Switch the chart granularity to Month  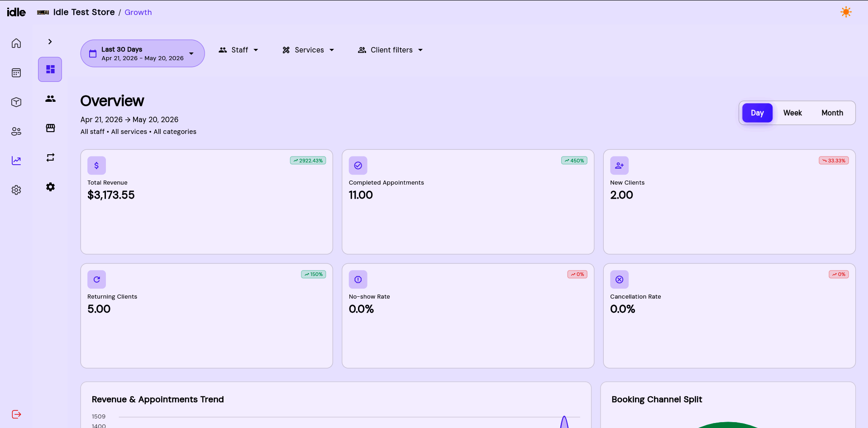click(832, 113)
